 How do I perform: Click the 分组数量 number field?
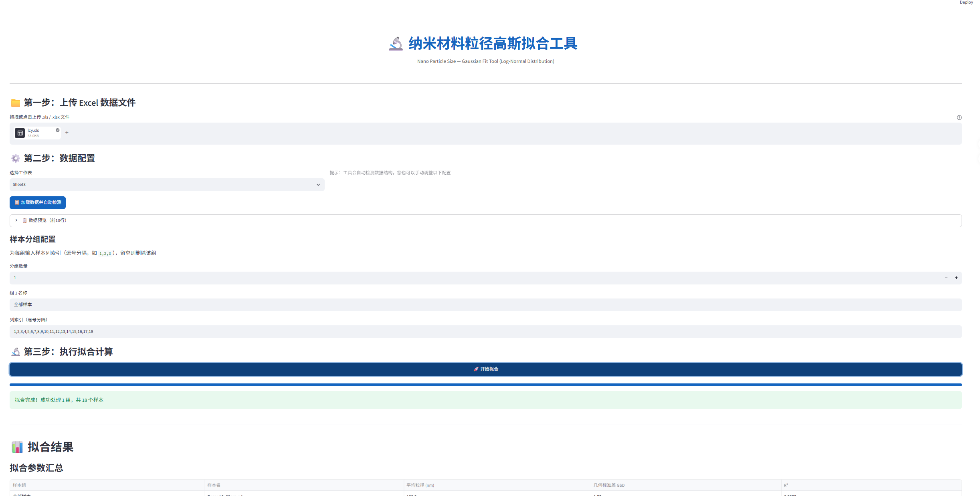coord(475,278)
